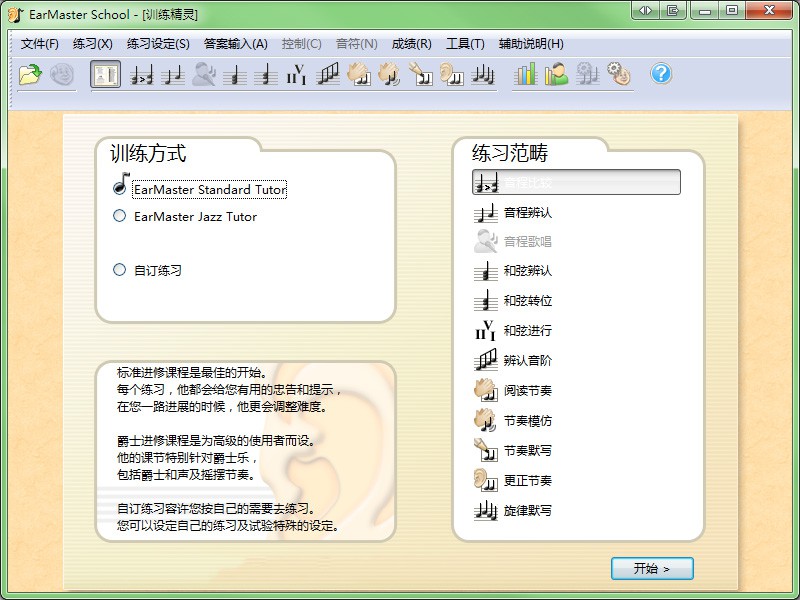800x600 pixels.
Task: Open rhythm correction ear toolbar icon
Action: [452, 74]
